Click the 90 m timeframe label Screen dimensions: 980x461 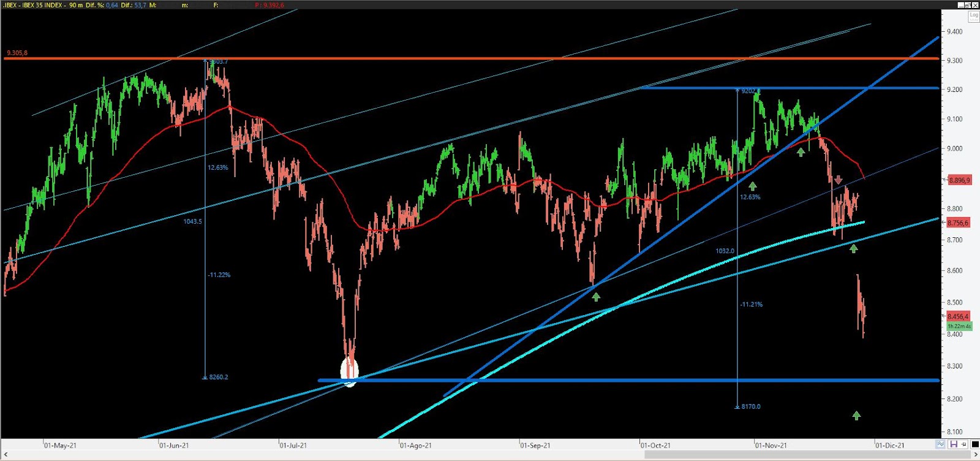coord(76,5)
